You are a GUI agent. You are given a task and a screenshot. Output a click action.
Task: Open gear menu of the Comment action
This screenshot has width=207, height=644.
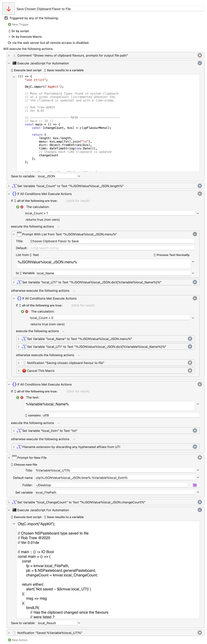pos(200,55)
